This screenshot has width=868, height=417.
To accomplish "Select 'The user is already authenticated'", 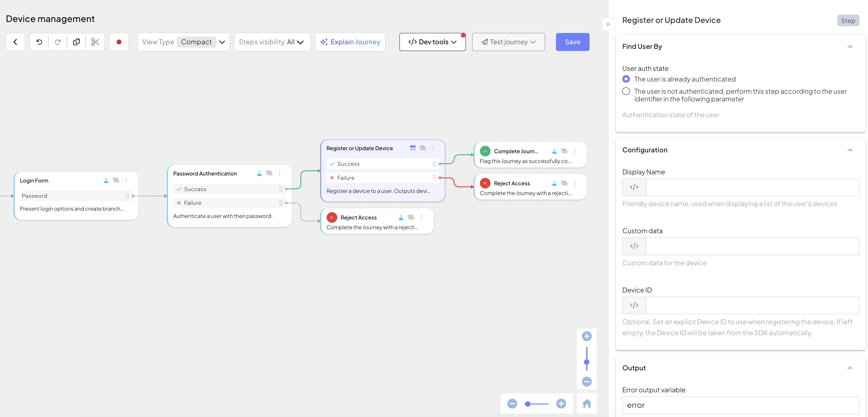I will (x=626, y=79).
